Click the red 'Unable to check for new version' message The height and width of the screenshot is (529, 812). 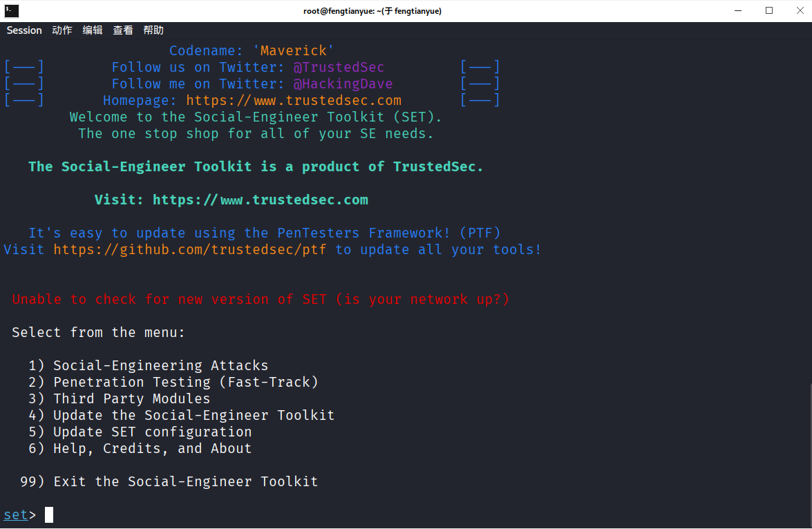(x=261, y=299)
